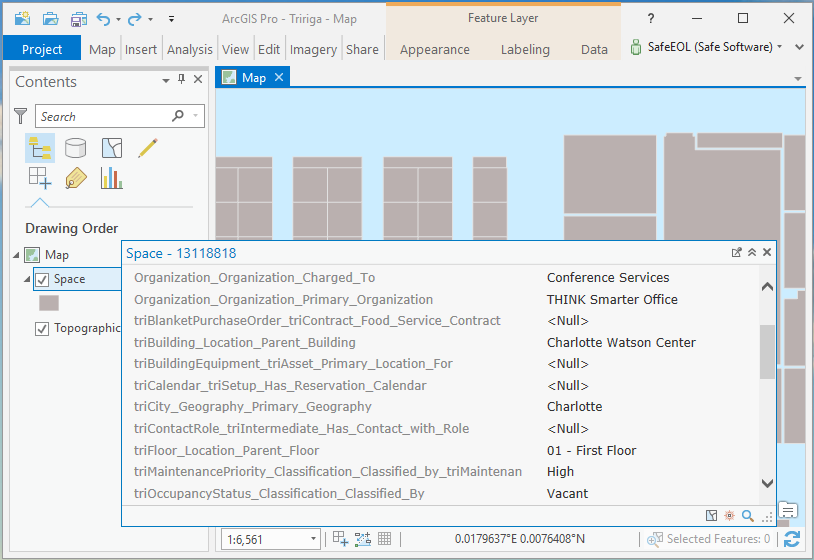Open the Data feature layer tab
The height and width of the screenshot is (560, 814).
pos(594,49)
